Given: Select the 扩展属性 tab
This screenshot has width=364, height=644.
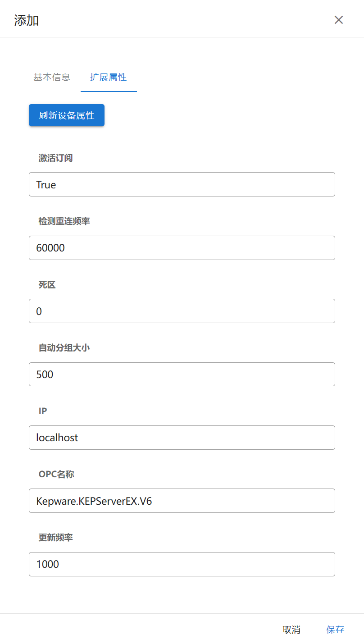Looking at the screenshot, I should [109, 77].
